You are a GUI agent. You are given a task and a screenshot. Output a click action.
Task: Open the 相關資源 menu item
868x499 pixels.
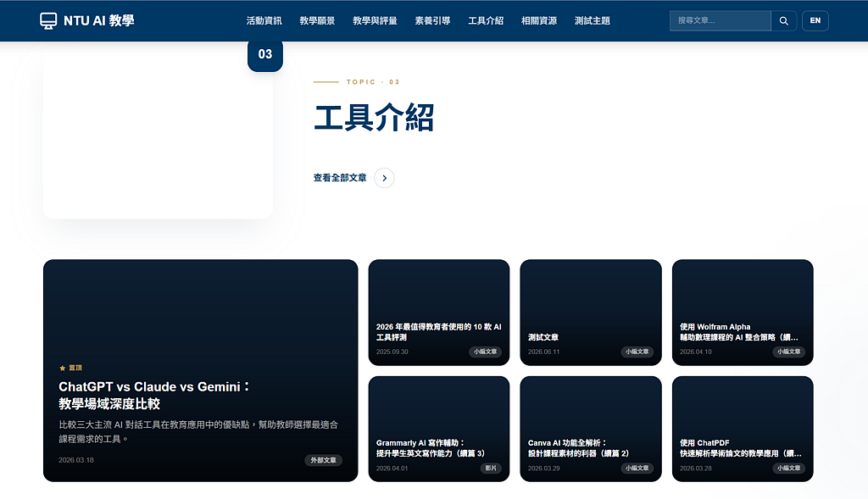point(538,21)
